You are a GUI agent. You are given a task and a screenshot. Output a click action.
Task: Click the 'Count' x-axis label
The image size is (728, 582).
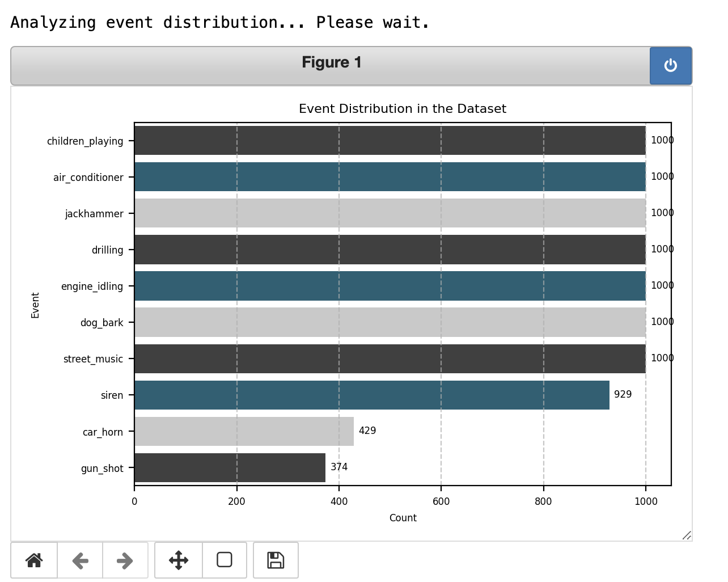click(x=403, y=518)
